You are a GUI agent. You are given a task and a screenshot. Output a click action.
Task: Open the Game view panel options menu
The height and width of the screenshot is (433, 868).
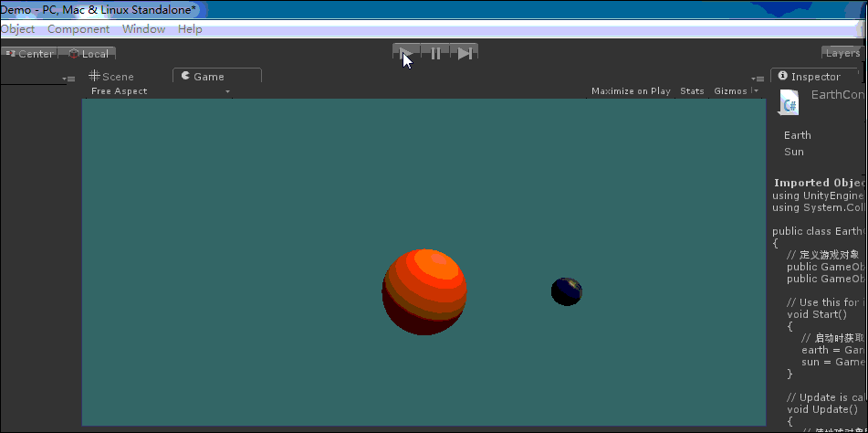pos(758,79)
